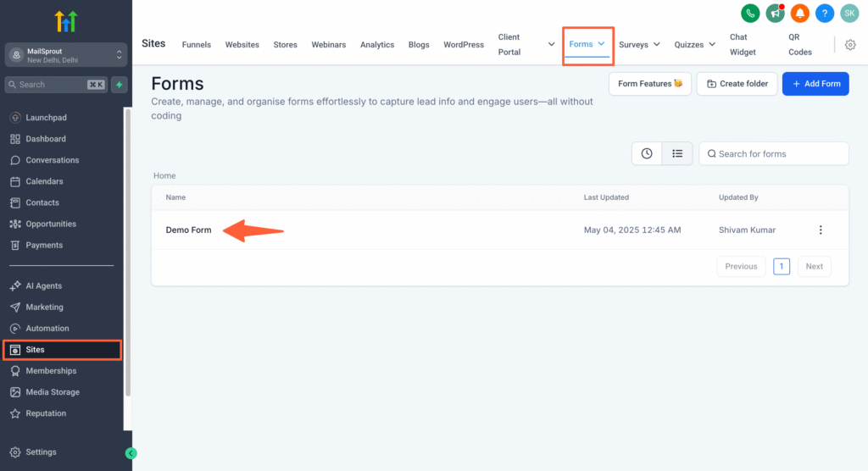Click the green lightning quick actions icon
The height and width of the screenshot is (471, 868).
click(x=120, y=85)
